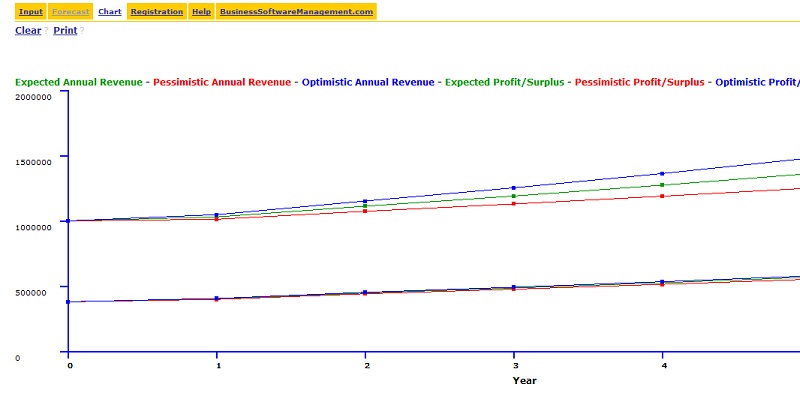Click the 2000000 y-axis label

(33, 96)
